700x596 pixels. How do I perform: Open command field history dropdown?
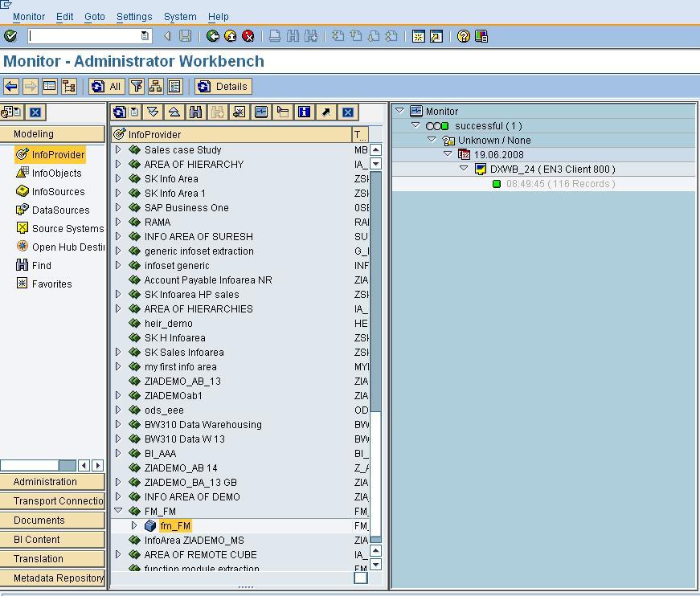145,35
